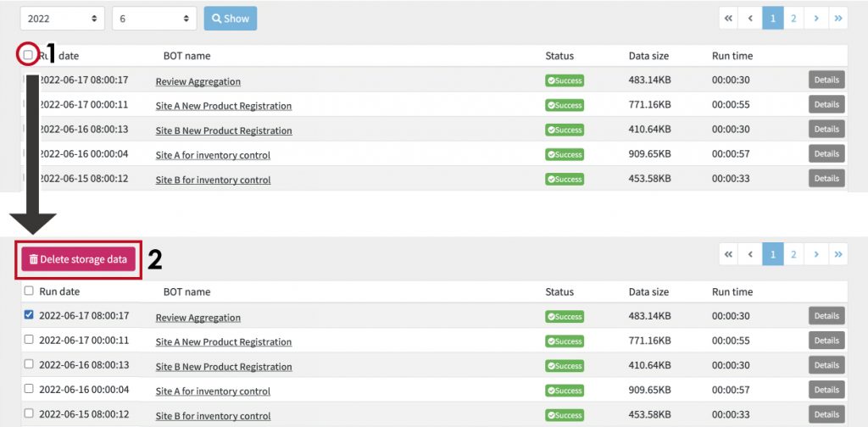Check the 2022-06-17 00:00:11 row checkbox in lower table
The width and height of the screenshot is (868, 427).
pyautogui.click(x=30, y=340)
